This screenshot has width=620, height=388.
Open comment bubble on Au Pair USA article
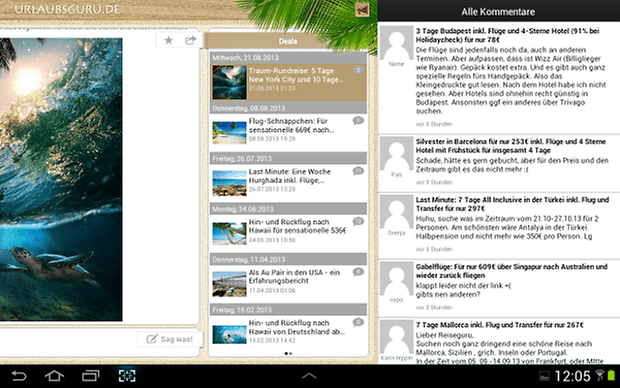pyautogui.click(x=358, y=272)
